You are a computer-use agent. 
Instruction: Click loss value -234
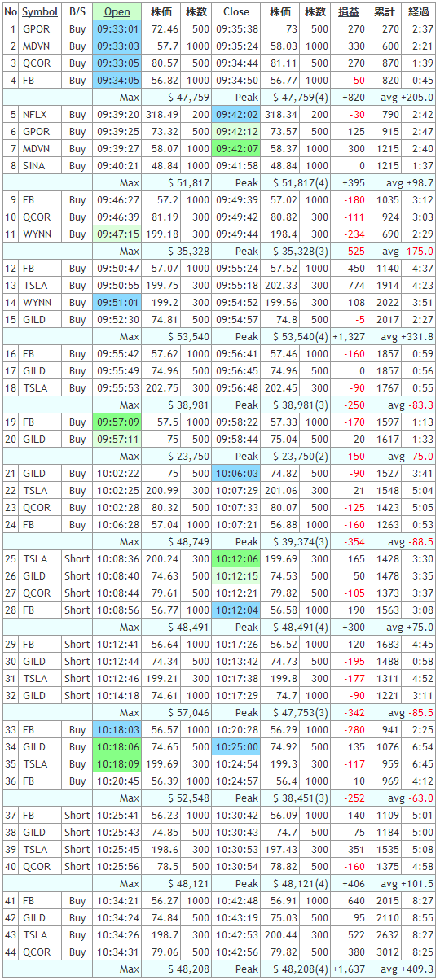(353, 234)
